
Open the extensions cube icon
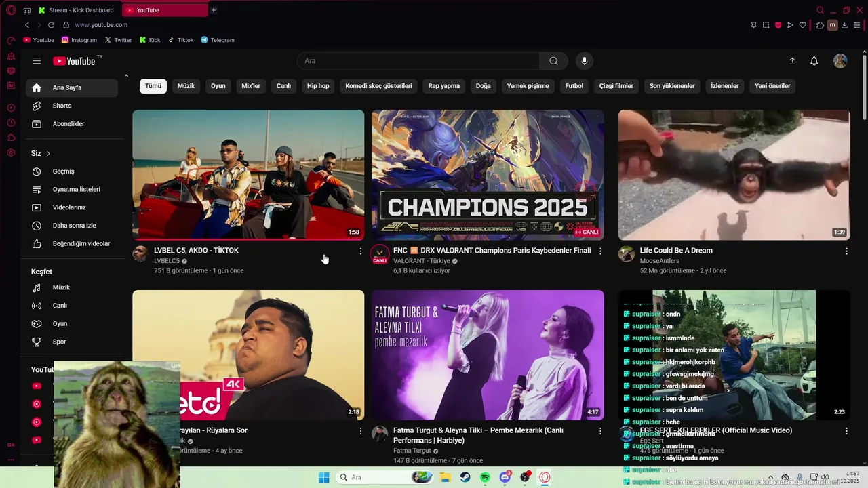(820, 25)
